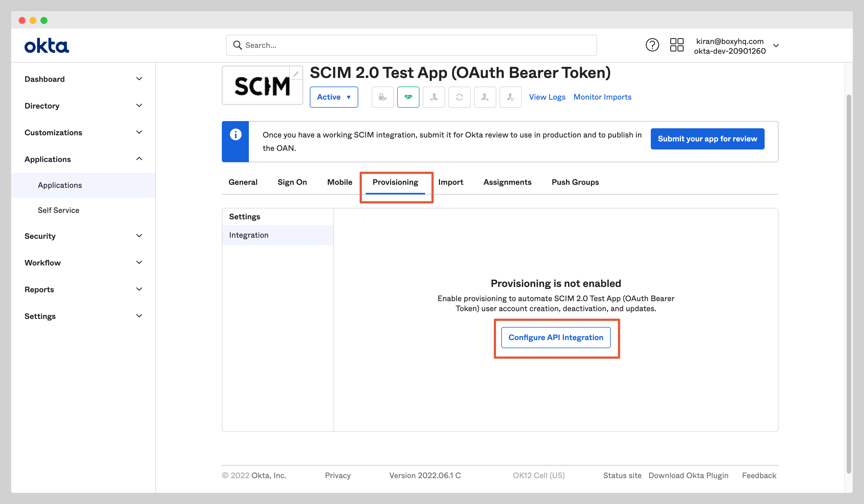This screenshot has height=504, width=864.
Task: Open the Sign On tab
Action: coord(292,182)
